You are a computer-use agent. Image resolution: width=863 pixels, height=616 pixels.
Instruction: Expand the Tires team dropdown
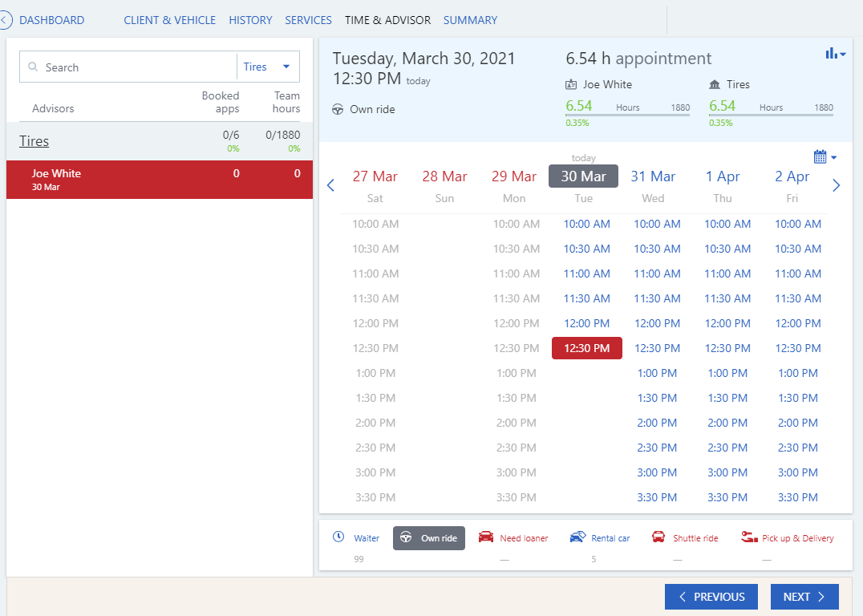pyautogui.click(x=268, y=67)
